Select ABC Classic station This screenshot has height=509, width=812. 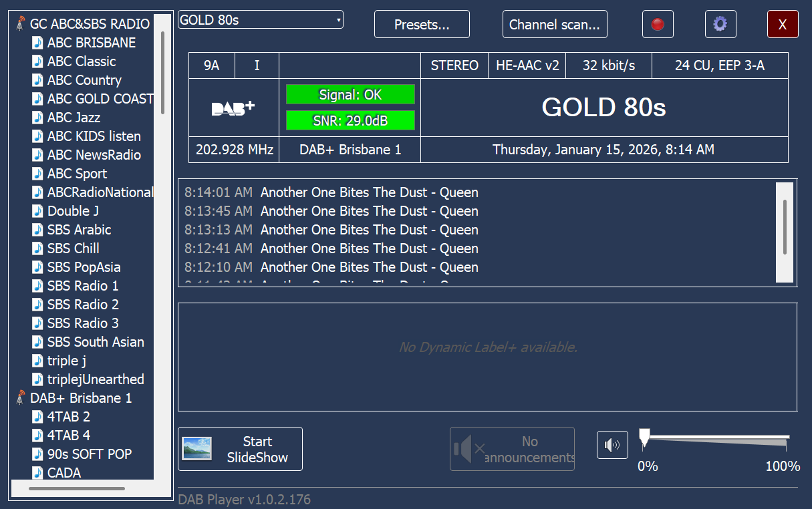point(82,61)
